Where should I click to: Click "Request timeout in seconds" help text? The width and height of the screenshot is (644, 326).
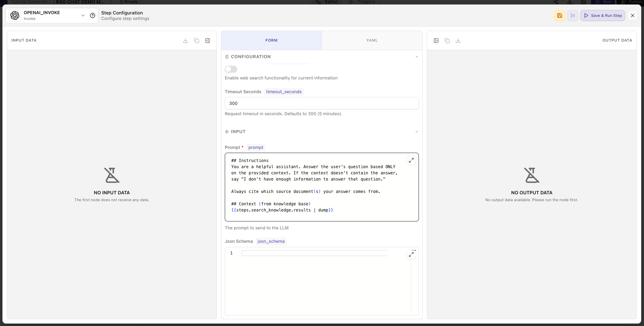click(x=283, y=114)
